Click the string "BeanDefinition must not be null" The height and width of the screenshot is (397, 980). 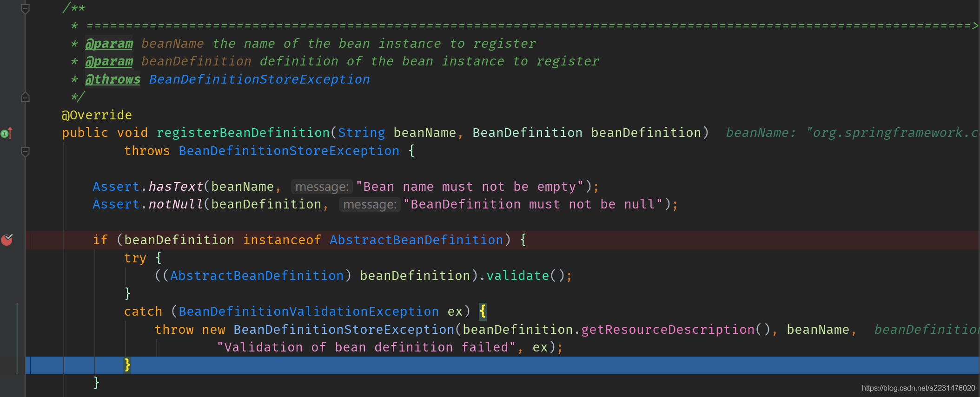pos(533,204)
